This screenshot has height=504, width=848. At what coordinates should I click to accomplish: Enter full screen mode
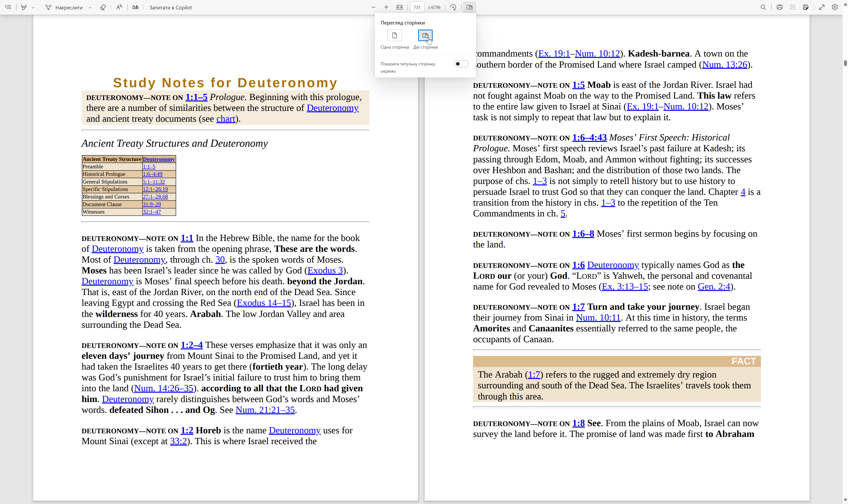822,7
